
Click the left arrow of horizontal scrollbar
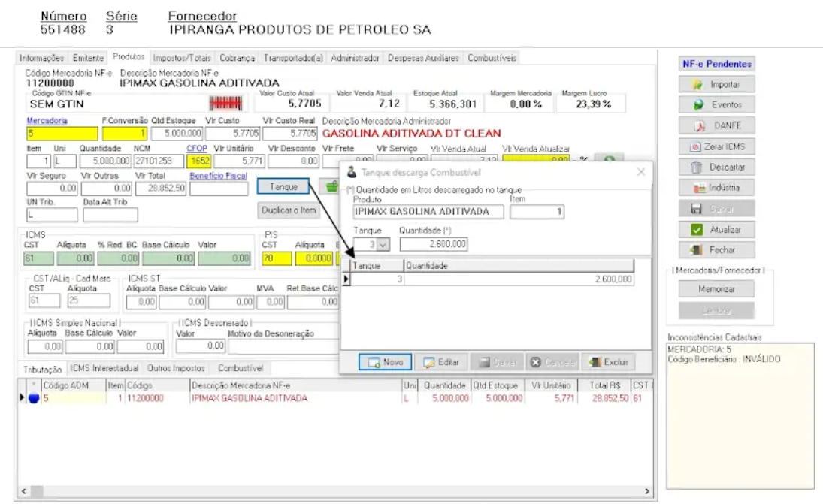click(24, 491)
